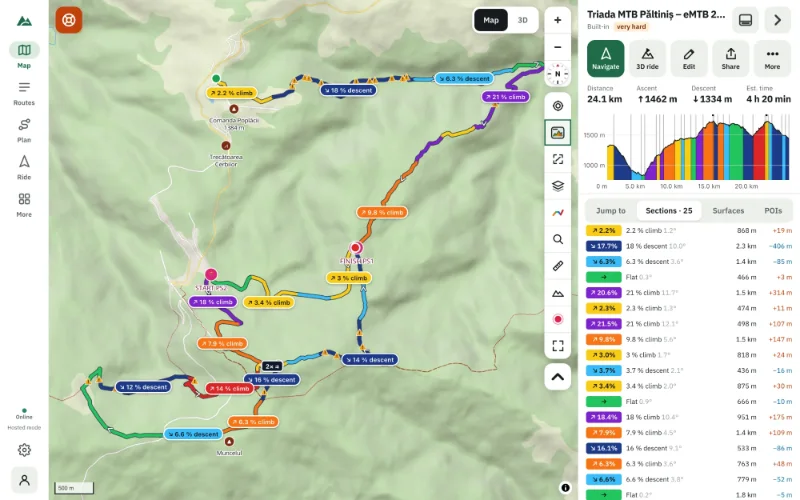
Task: Select the 6.6 % descent section row
Action: [x=689, y=479]
